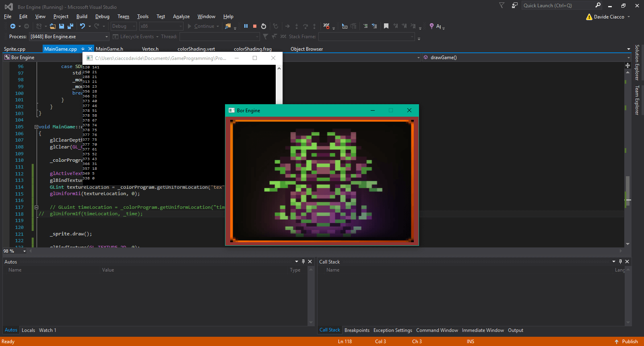Open file using the folder toolbar icon
Viewport: 644px width, 346px height.
[53, 26]
